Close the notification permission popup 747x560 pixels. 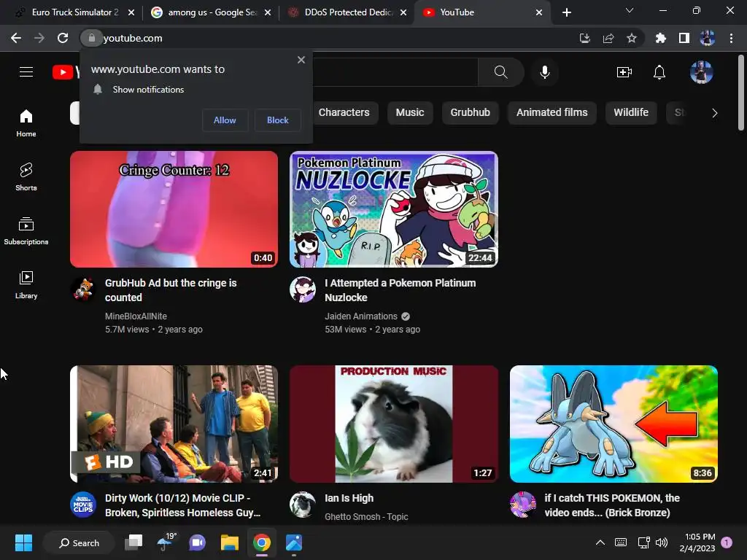pyautogui.click(x=301, y=60)
